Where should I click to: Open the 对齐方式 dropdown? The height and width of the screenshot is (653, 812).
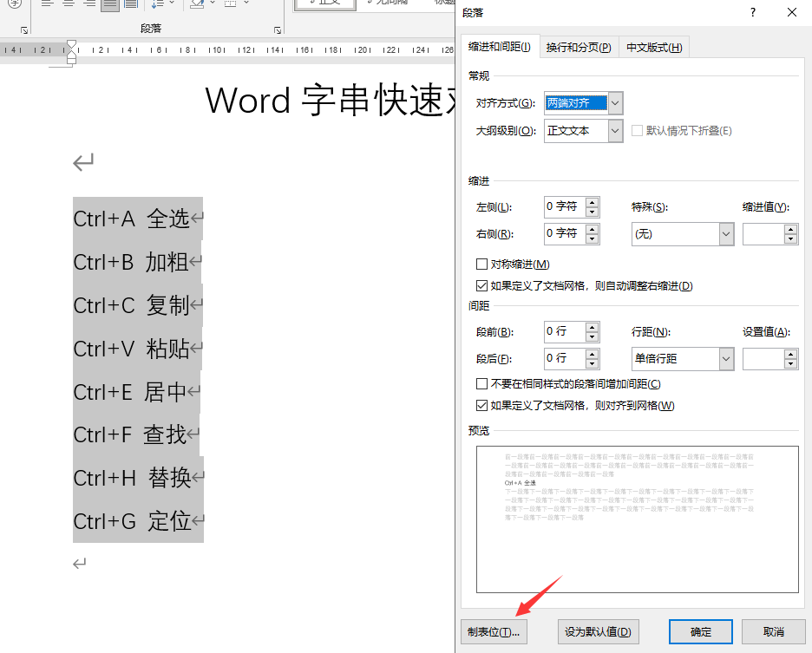(x=615, y=103)
